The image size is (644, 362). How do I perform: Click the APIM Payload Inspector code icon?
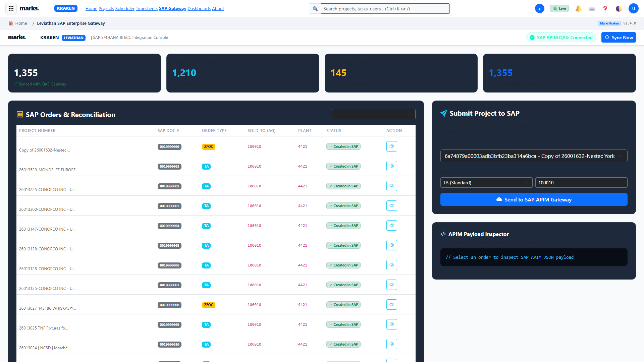[443, 234]
